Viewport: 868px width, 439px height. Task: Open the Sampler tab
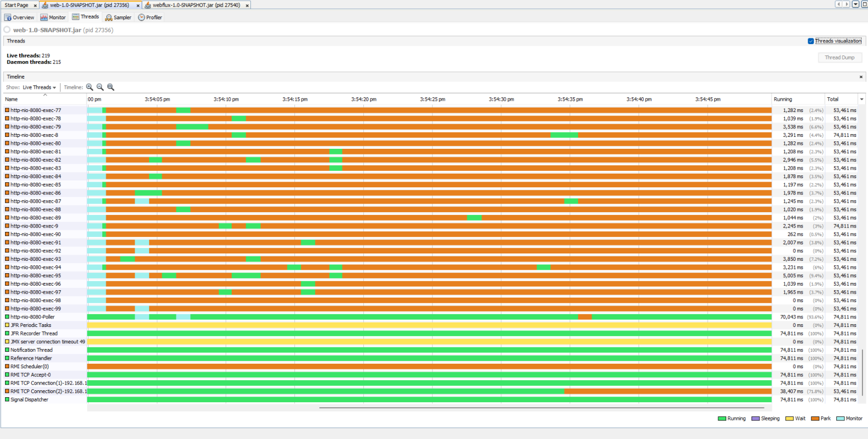118,18
